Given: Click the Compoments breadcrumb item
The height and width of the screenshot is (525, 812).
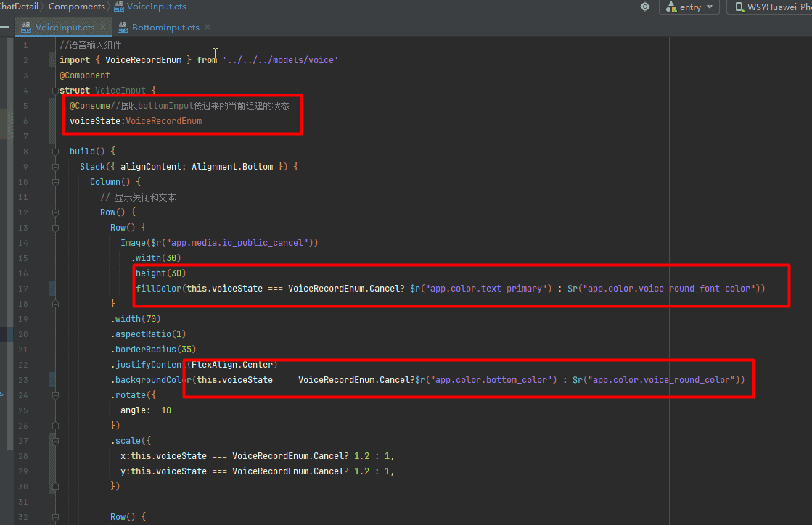Looking at the screenshot, I should [x=77, y=7].
